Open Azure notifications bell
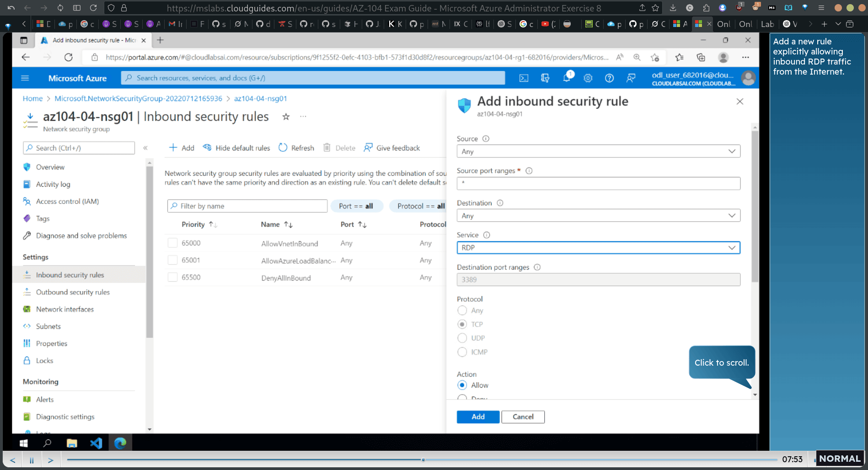The image size is (868, 470). click(567, 78)
